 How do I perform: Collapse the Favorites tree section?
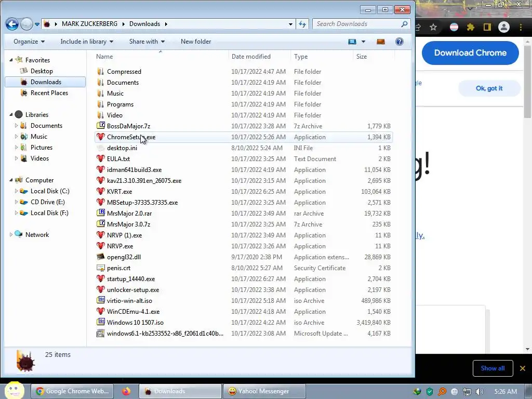(x=11, y=60)
